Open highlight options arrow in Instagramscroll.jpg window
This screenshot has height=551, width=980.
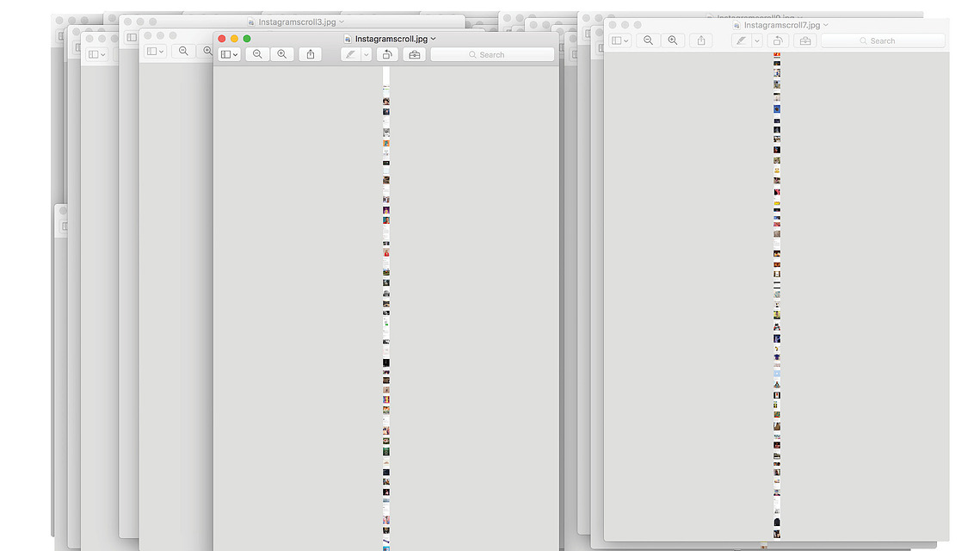pos(367,54)
